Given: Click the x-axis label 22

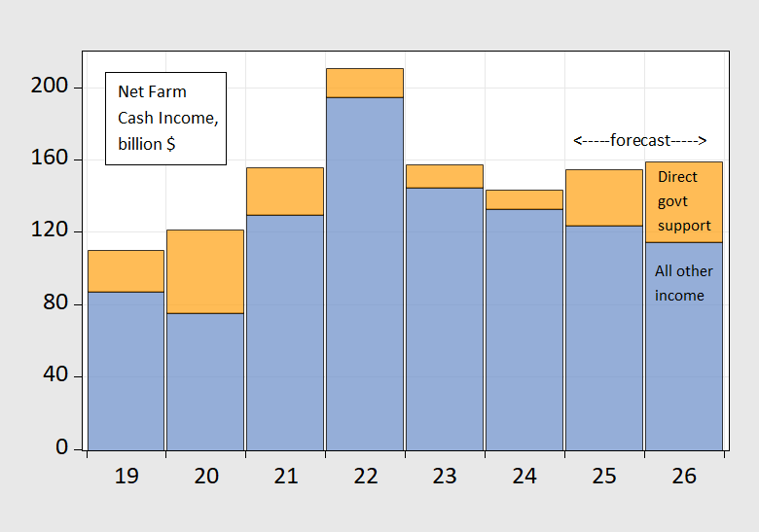Looking at the screenshot, I should [365, 476].
